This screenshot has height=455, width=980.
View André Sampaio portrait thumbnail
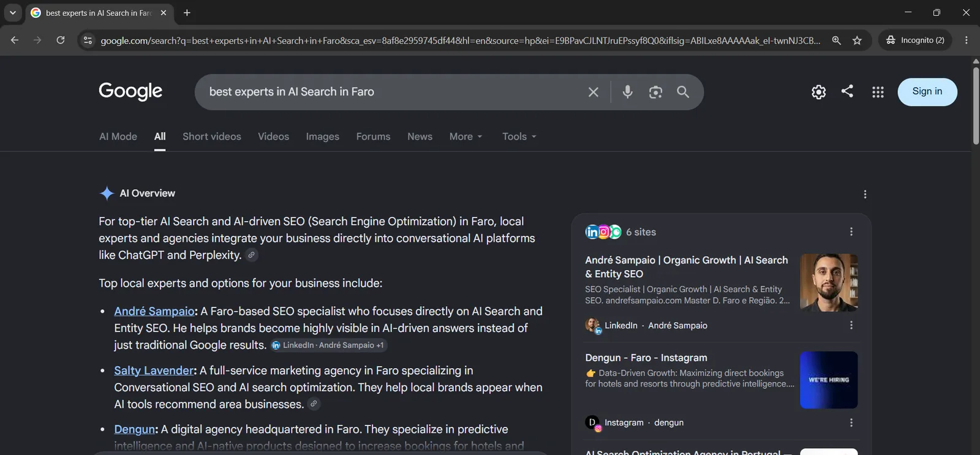[x=829, y=283]
